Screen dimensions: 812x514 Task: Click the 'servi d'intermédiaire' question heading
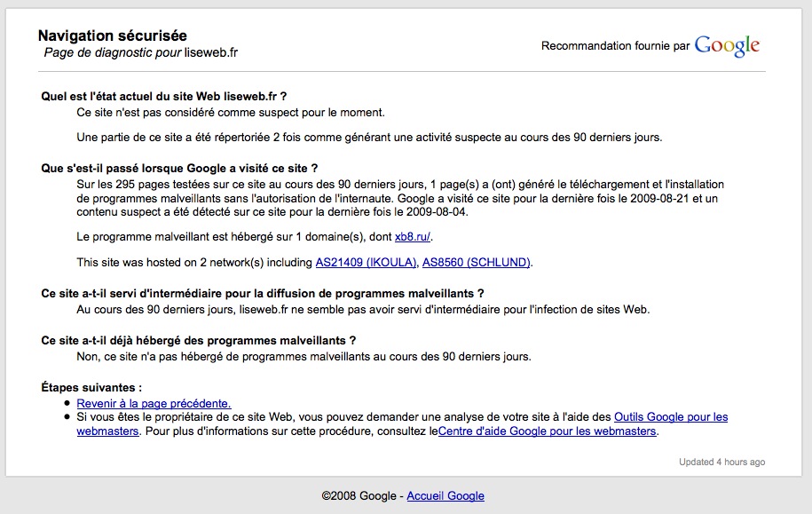tap(263, 293)
